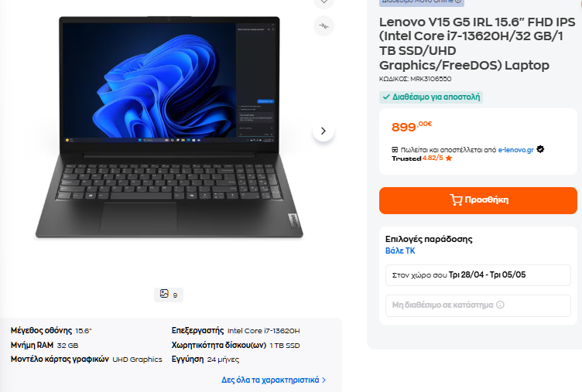This screenshot has height=392, width=582.
Task: Click the shop icon before Πωλείται
Action: 395,150
